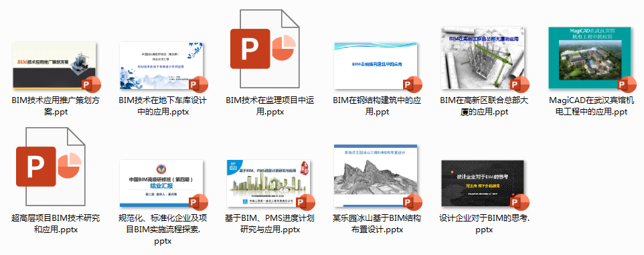Select the BIM在高新区联合总部大厦的应用.ppt thumbnail
Image resolution: width=644 pixels, height=255 pixels.
pyautogui.click(x=483, y=58)
